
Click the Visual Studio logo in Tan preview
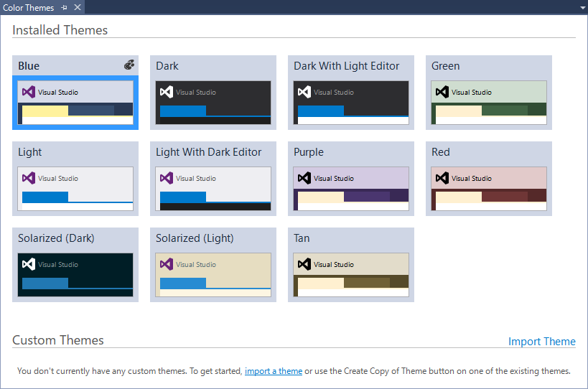[304, 264]
